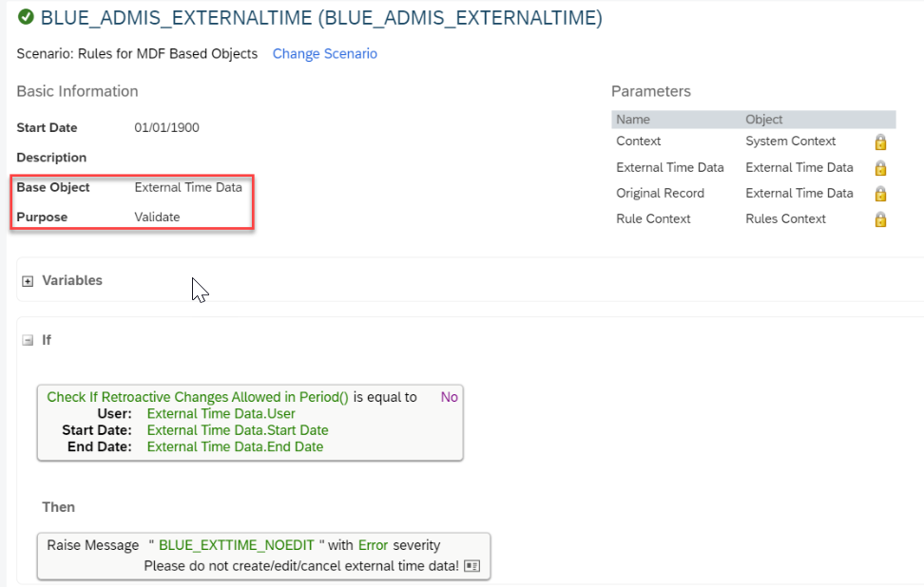Click the Scenario: Rules for MDF Based Objects text

(137, 53)
